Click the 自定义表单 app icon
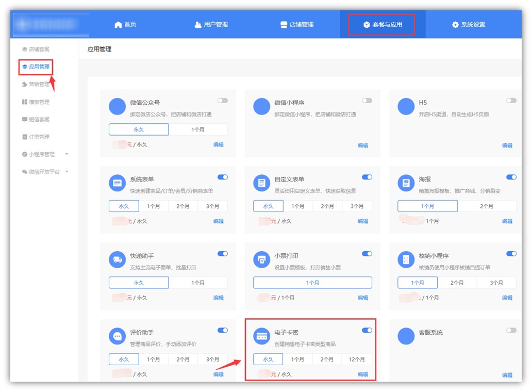This screenshot has width=532, height=392. tap(262, 183)
